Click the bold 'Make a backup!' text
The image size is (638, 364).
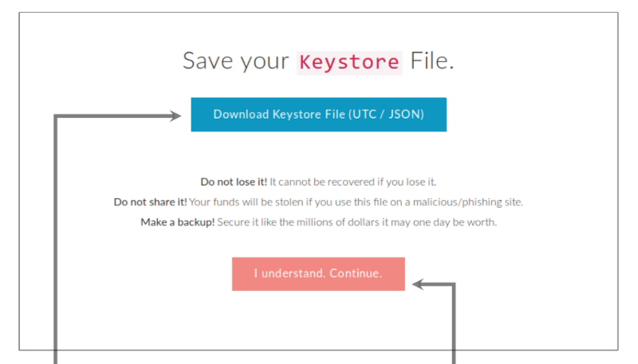point(177,222)
